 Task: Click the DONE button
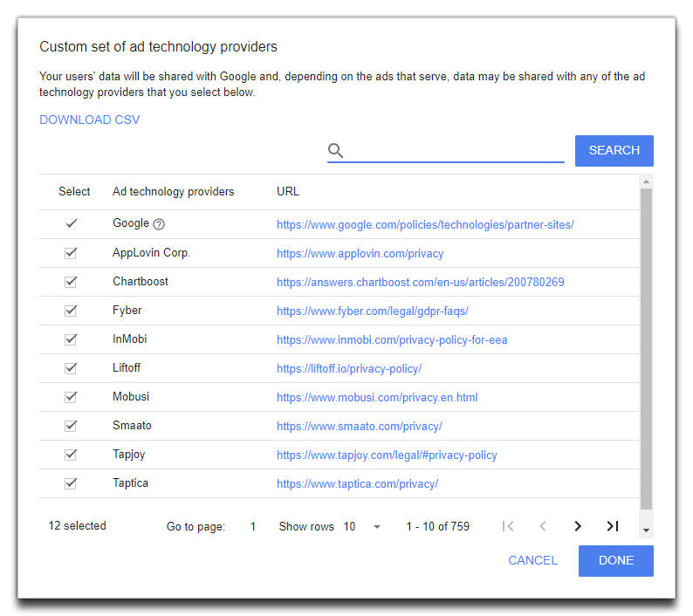tap(615, 561)
